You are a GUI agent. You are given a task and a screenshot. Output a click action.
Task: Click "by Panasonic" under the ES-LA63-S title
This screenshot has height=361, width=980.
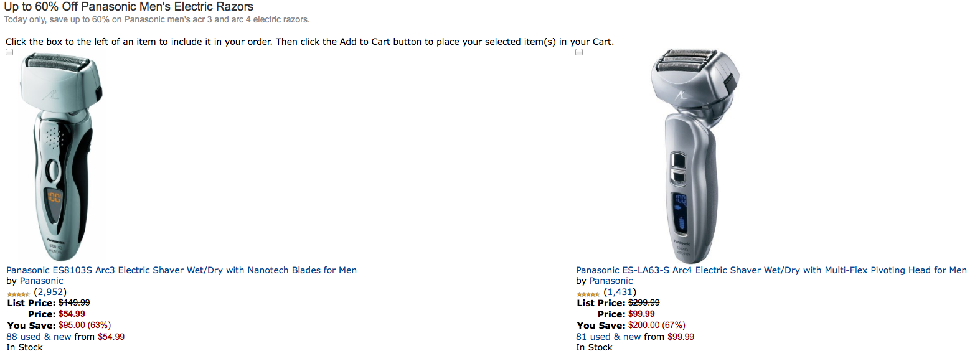coord(604,281)
